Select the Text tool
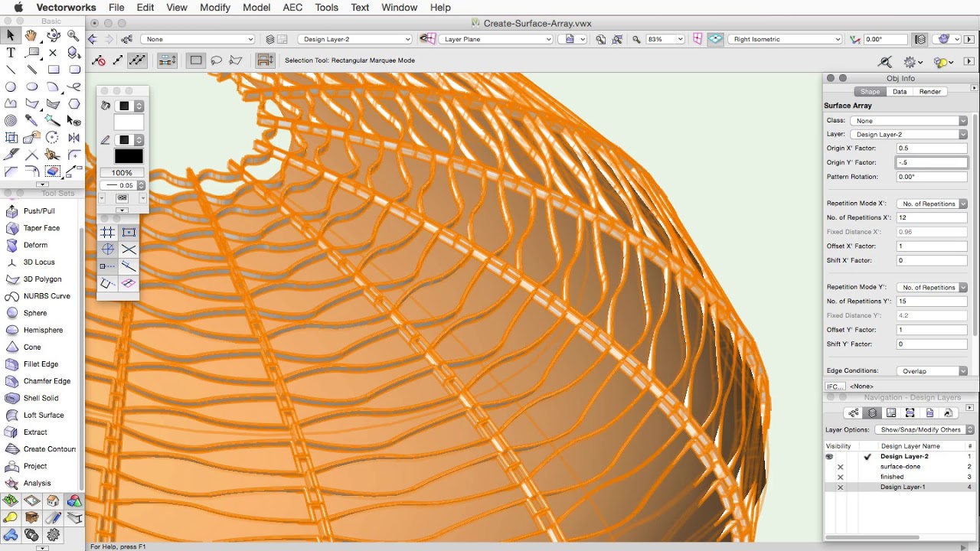Image resolution: width=980 pixels, height=551 pixels. [11, 53]
